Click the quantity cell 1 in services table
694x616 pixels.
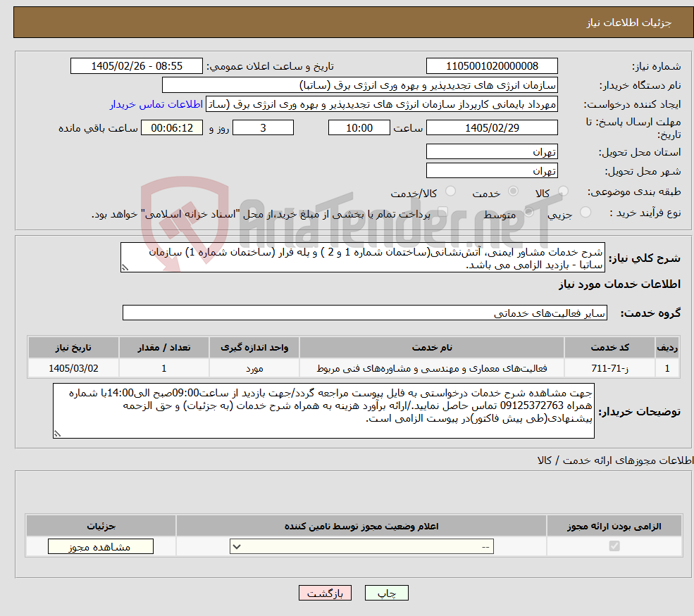pos(163,368)
